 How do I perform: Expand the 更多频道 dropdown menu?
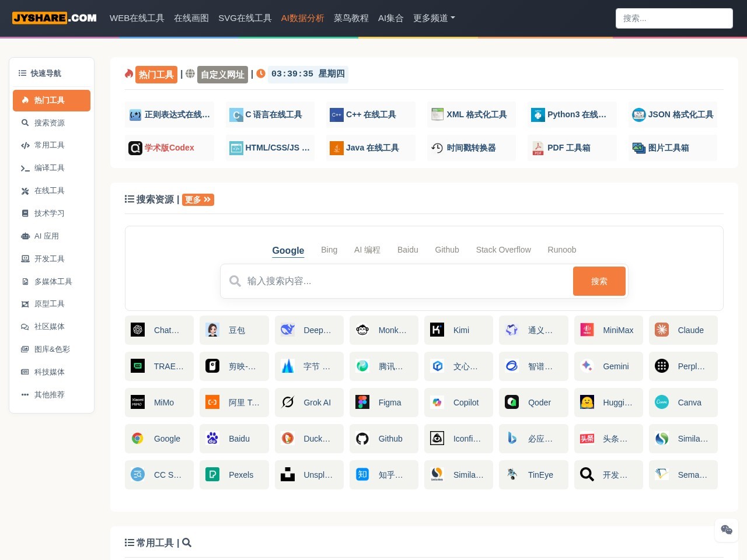coord(434,18)
